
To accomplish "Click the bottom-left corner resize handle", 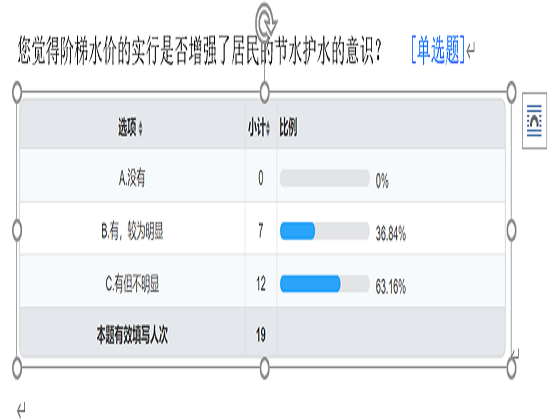I will tap(17, 368).
